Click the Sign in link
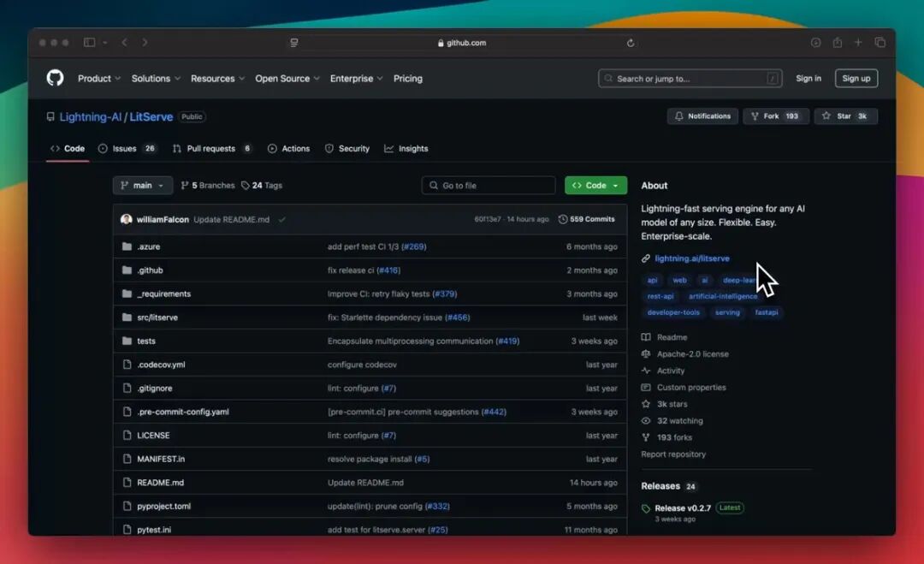 tap(808, 79)
